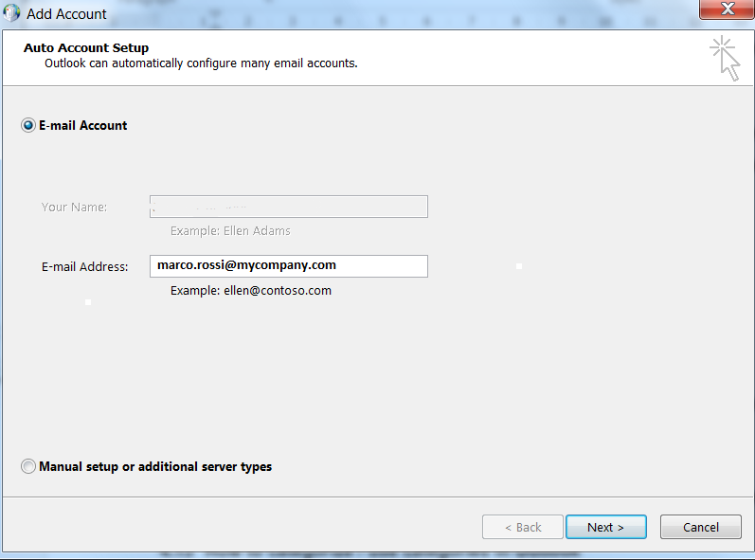Focus the E-mail Address field
This screenshot has width=755, height=560.
point(288,266)
